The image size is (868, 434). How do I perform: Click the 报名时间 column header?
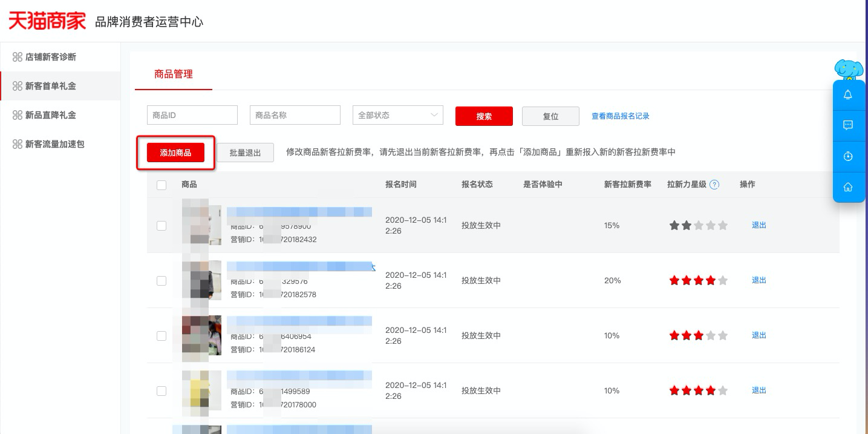click(x=401, y=185)
